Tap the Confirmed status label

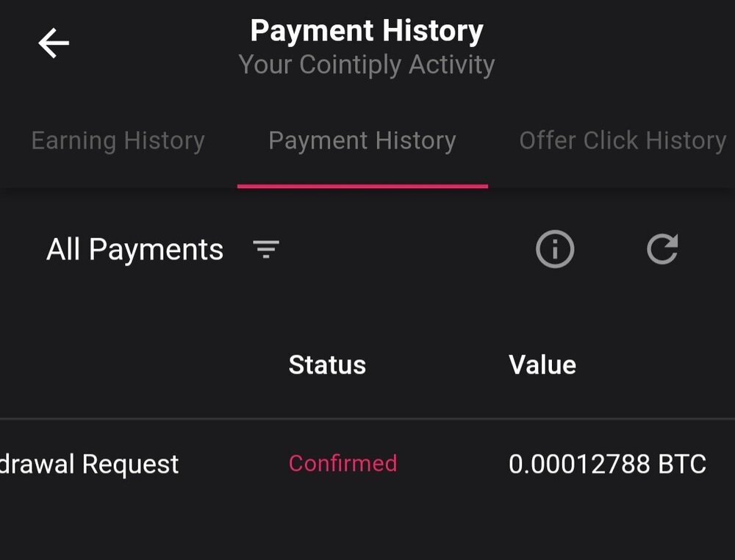pos(343,464)
